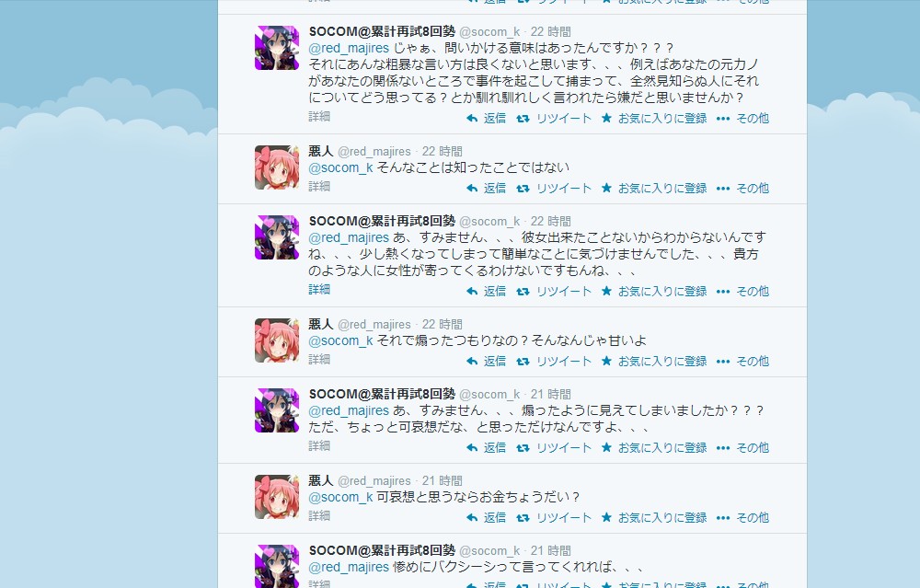Click 悪人 username on 'それで煽った' tweet
This screenshot has width=920, height=588.
[321, 324]
